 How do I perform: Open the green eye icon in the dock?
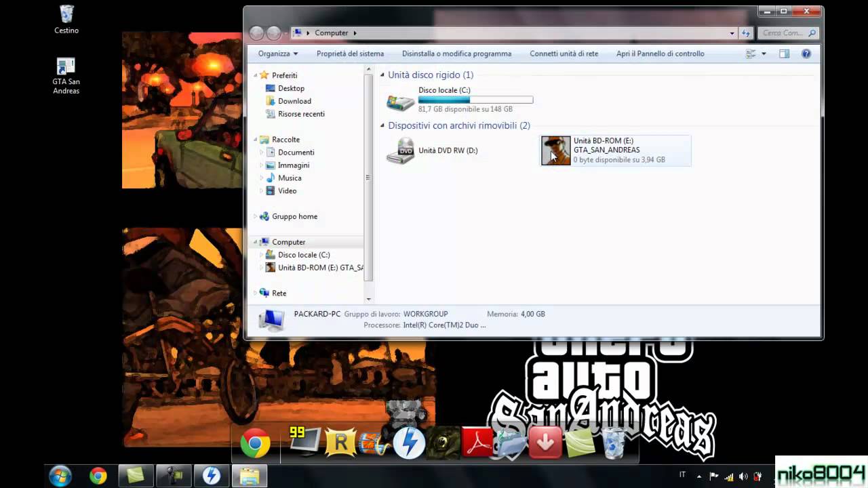[x=443, y=444]
